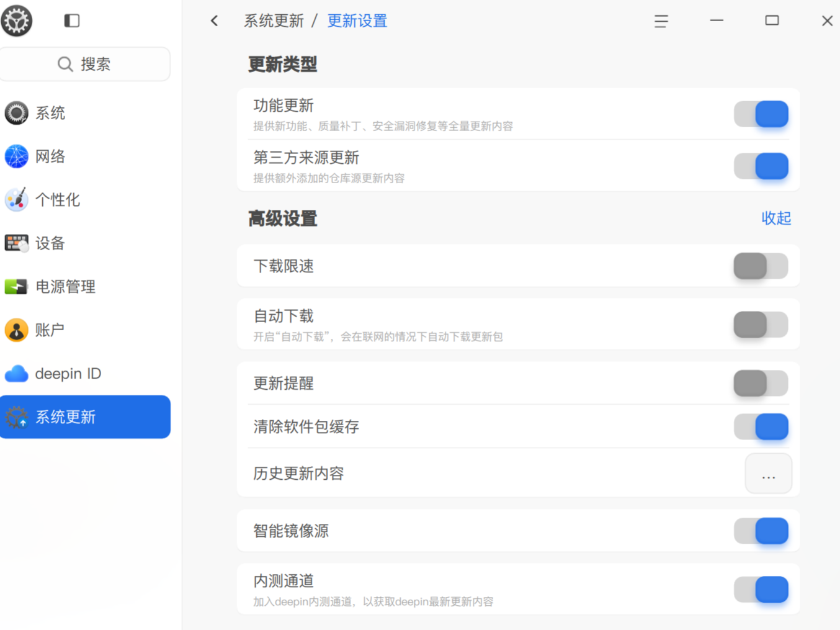Open the hamburger menu icon
Image resolution: width=840 pixels, height=630 pixels.
[x=661, y=21]
